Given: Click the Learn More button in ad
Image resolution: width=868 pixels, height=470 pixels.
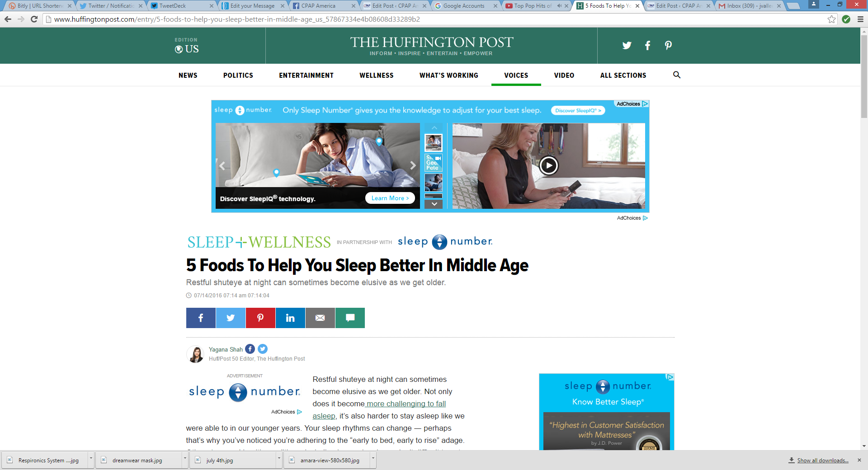Looking at the screenshot, I should click(x=390, y=198).
